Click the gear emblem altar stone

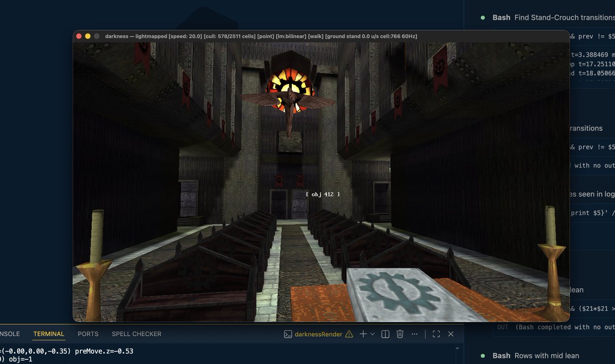click(x=399, y=294)
